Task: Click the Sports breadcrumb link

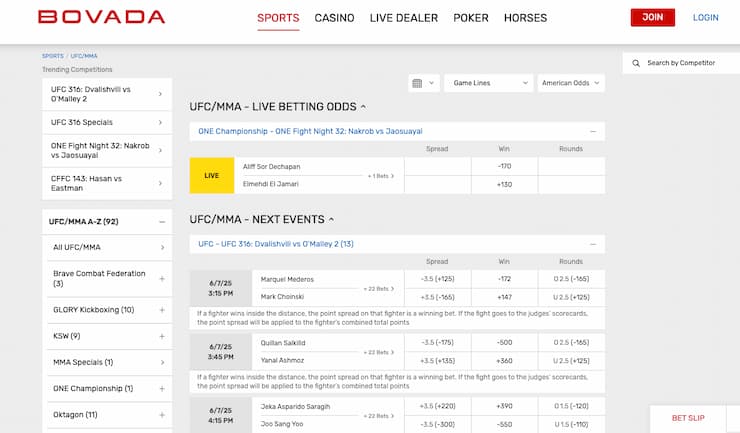Action: (x=52, y=56)
